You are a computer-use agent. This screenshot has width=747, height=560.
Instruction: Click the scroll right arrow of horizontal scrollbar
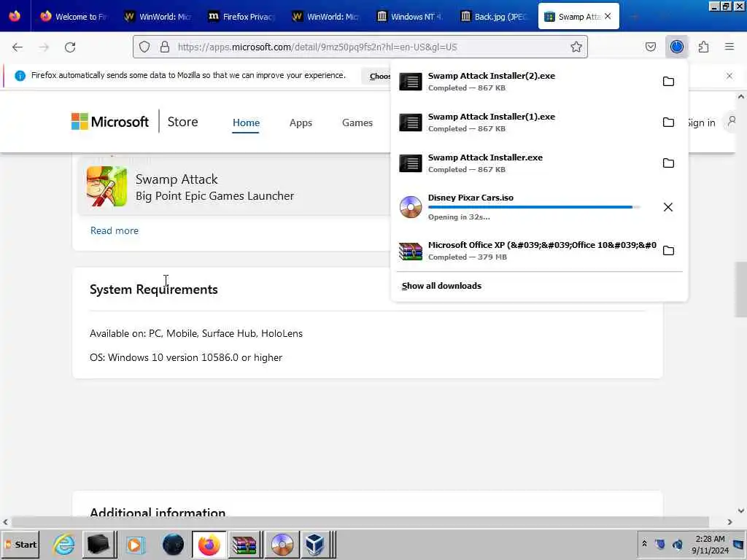pyautogui.click(x=729, y=522)
